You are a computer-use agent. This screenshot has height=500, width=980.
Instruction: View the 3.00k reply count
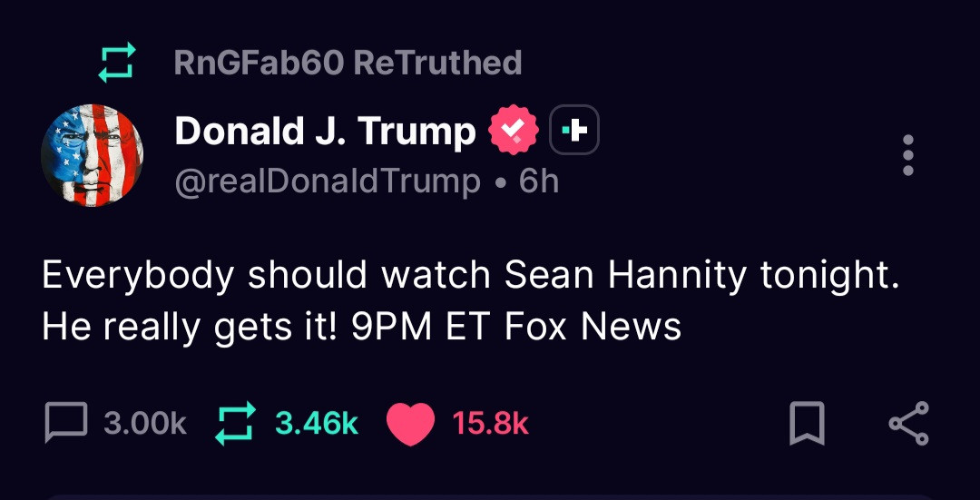[145, 424]
